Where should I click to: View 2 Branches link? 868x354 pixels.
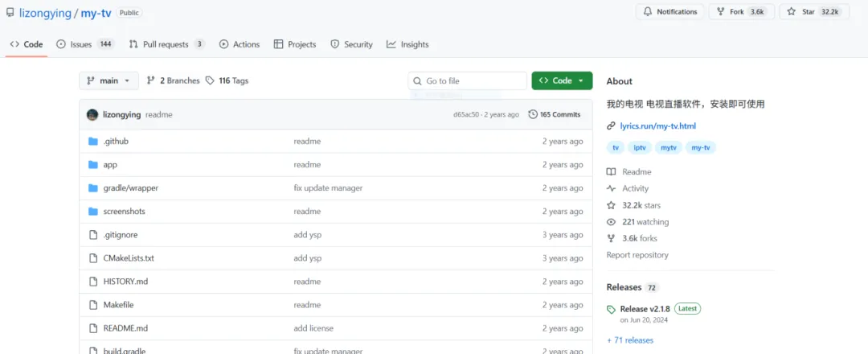[173, 81]
